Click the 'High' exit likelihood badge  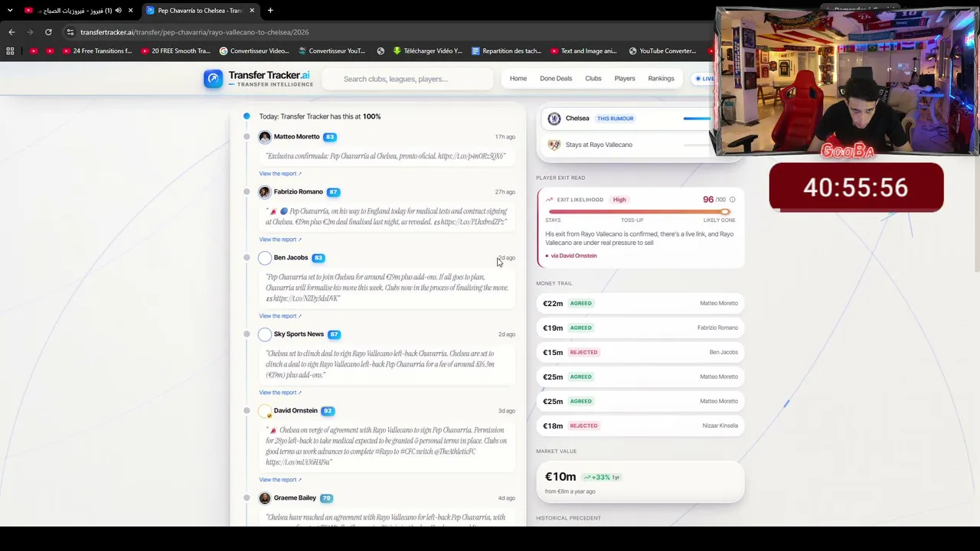coord(619,200)
